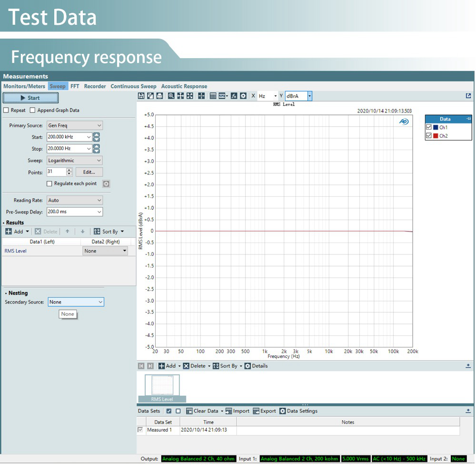Viewport: 476px width, 466px height.
Task: Toggle Append Graph Data checkbox
Action: tap(33, 111)
